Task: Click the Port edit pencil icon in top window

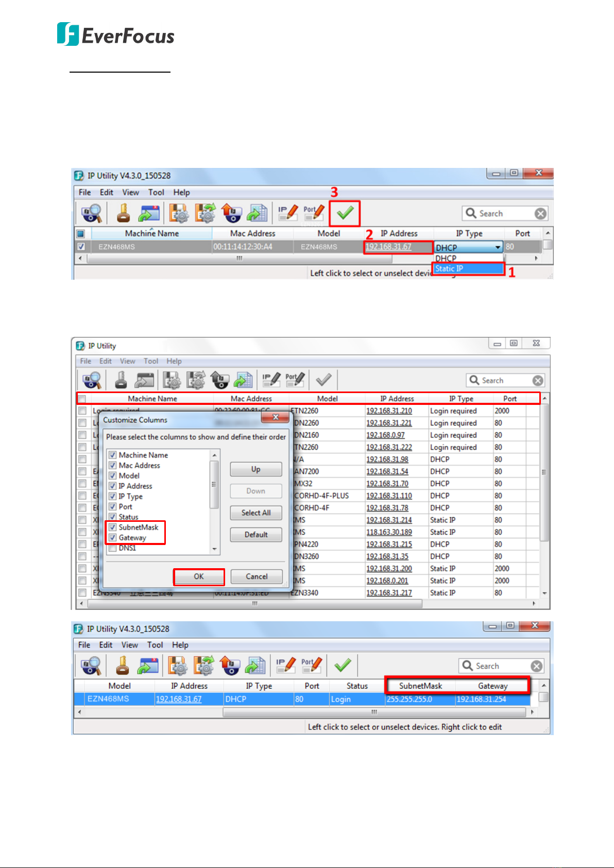Action: (314, 212)
